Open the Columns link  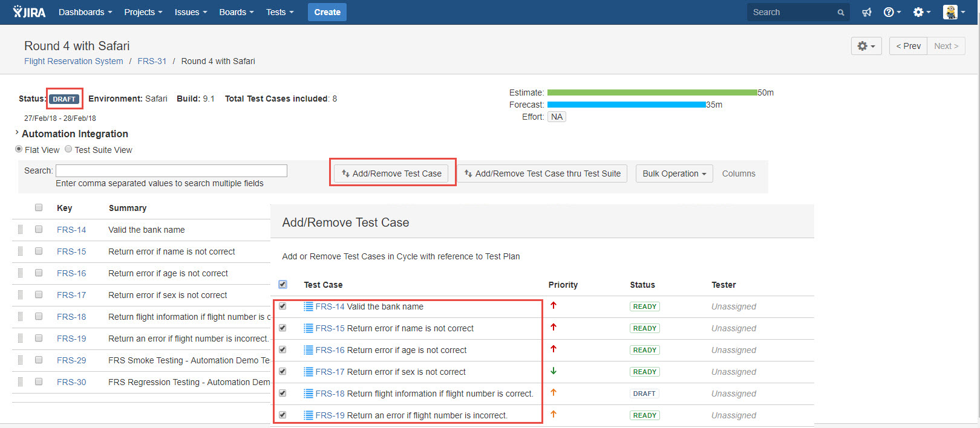pyautogui.click(x=739, y=173)
